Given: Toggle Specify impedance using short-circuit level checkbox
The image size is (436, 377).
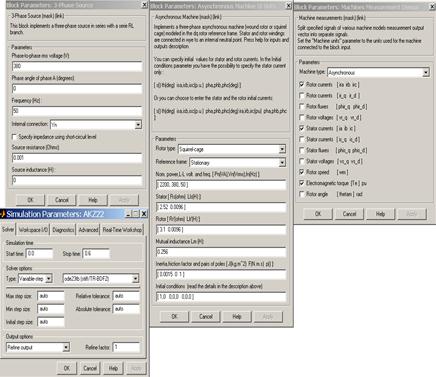Looking at the screenshot, I should coord(14,137).
